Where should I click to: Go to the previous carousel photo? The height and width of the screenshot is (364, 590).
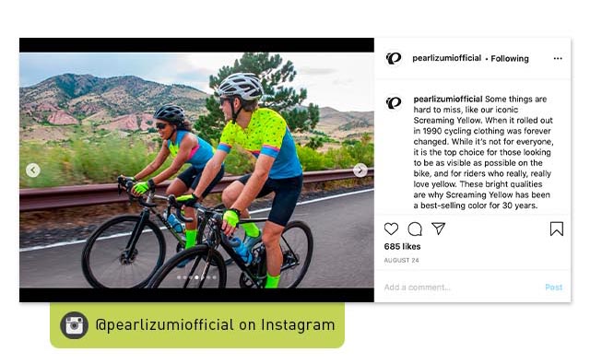coord(33,170)
